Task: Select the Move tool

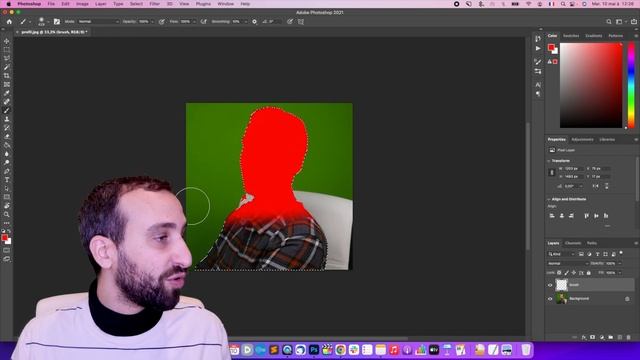Action: pos(7,41)
